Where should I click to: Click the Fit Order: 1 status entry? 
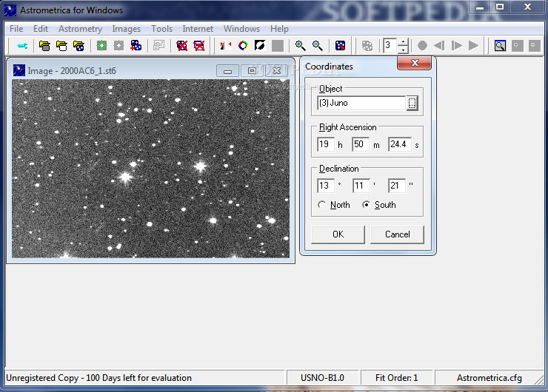[x=396, y=378]
